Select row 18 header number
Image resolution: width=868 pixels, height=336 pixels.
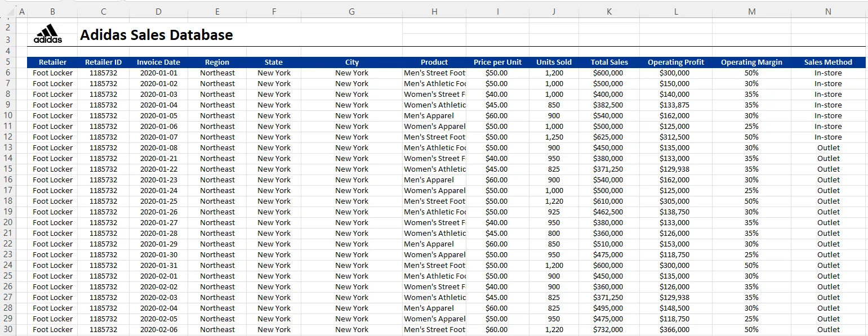click(x=8, y=201)
